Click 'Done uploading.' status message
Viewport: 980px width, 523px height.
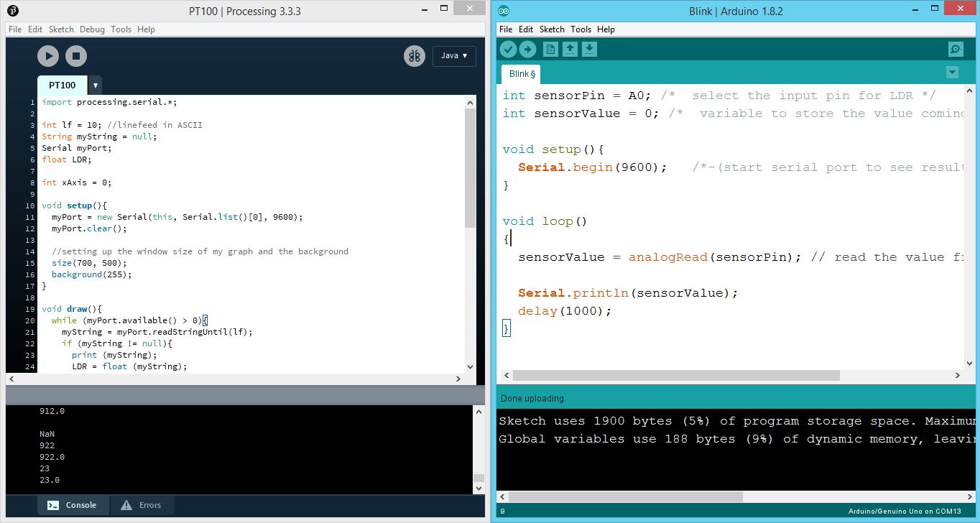pyautogui.click(x=533, y=398)
